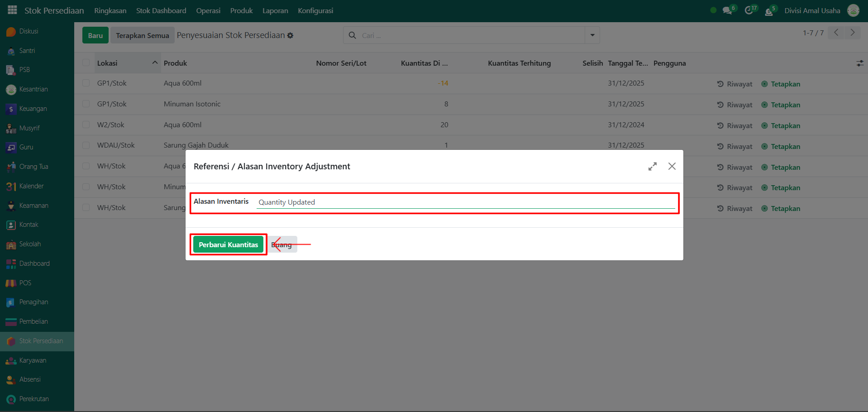Image resolution: width=868 pixels, height=412 pixels.
Task: Open activities clock icon with badge 17
Action: [x=749, y=10]
